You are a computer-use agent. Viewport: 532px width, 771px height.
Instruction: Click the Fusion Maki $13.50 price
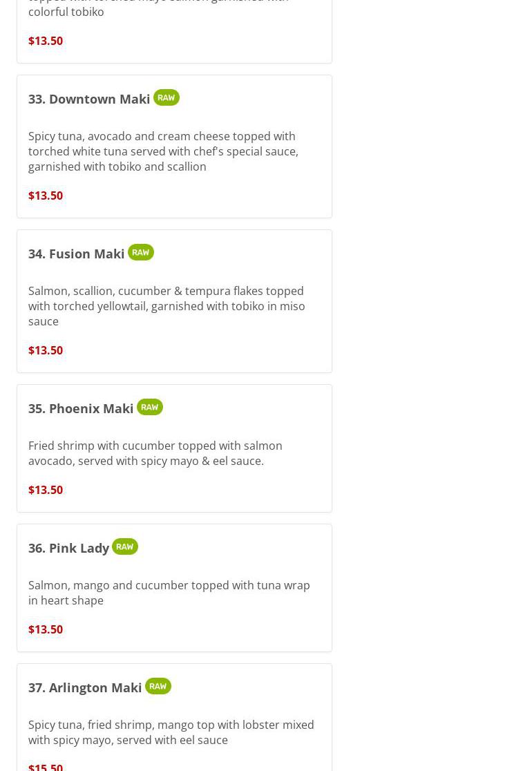tap(45, 350)
